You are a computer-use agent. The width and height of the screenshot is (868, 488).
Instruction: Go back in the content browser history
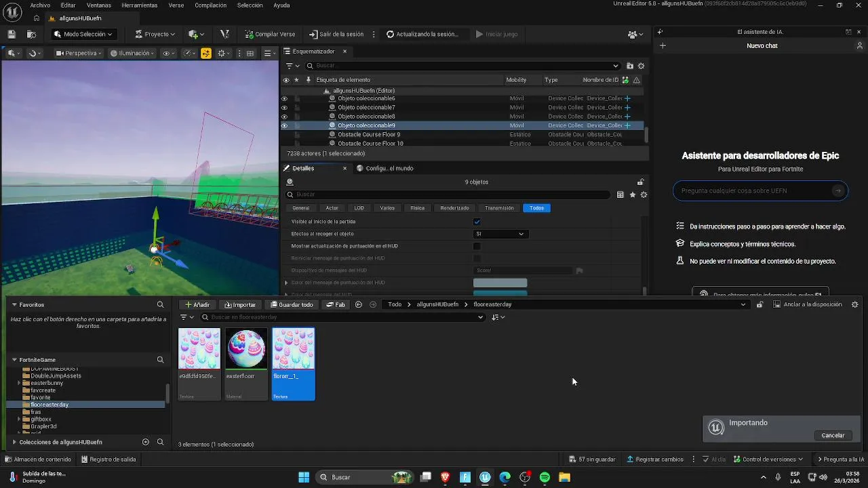point(359,304)
